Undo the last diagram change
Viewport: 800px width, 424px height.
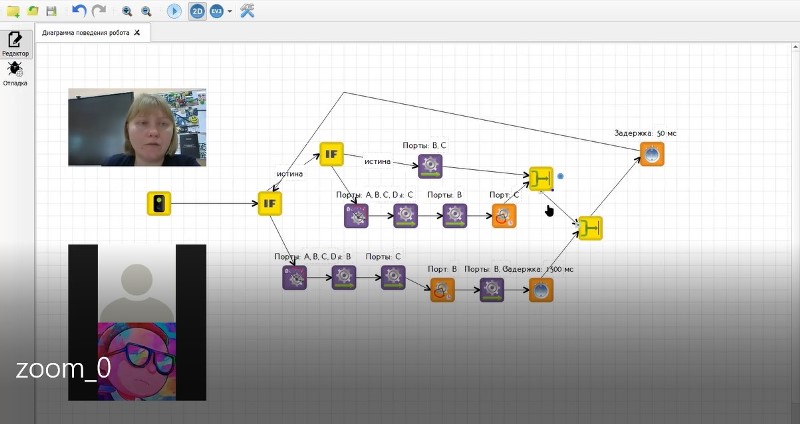79,11
